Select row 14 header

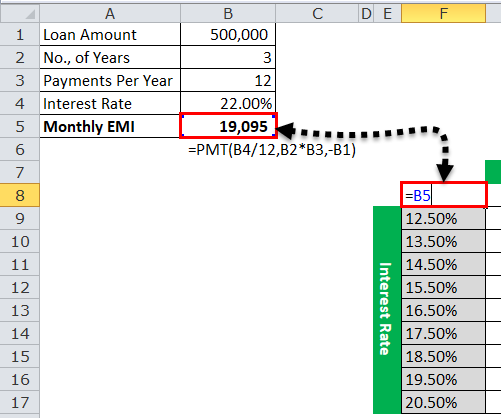pyautogui.click(x=20, y=333)
